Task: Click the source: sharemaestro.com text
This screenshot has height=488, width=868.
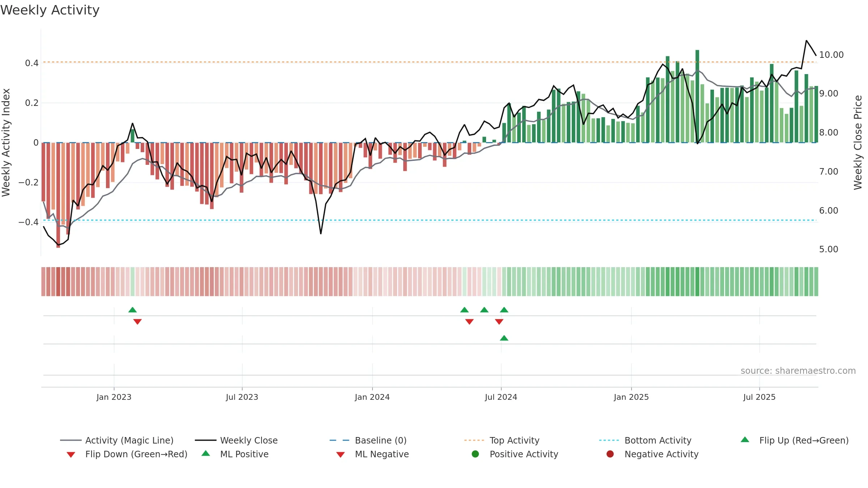Action: (x=798, y=371)
